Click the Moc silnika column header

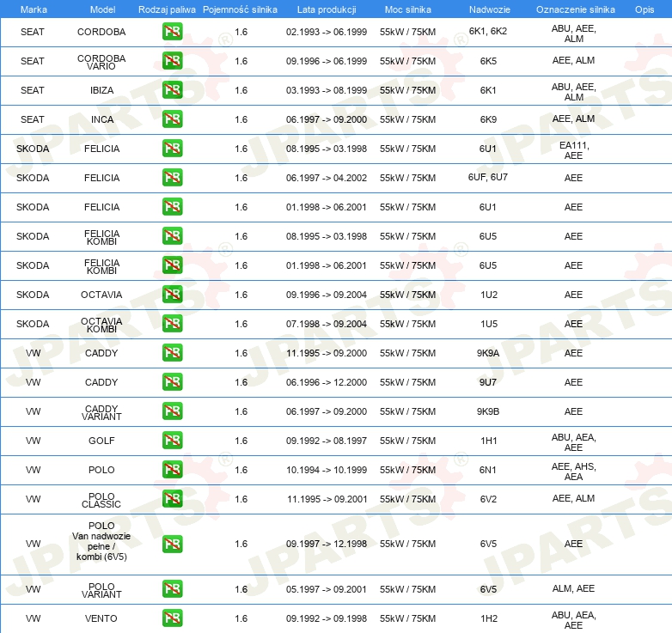tap(408, 9)
